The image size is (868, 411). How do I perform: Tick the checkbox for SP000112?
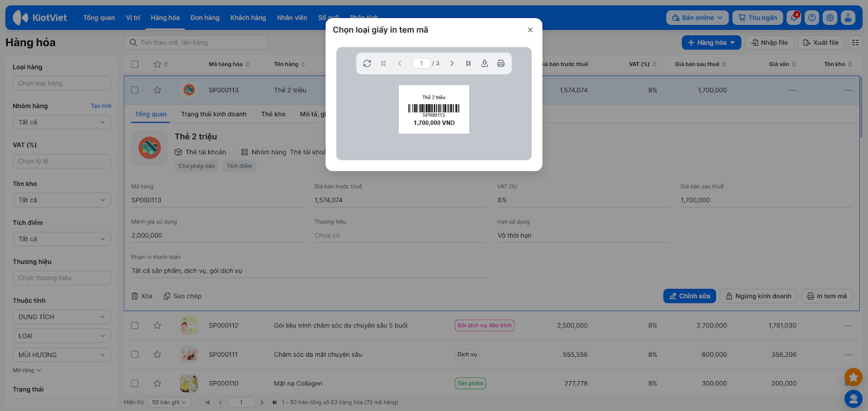click(135, 326)
